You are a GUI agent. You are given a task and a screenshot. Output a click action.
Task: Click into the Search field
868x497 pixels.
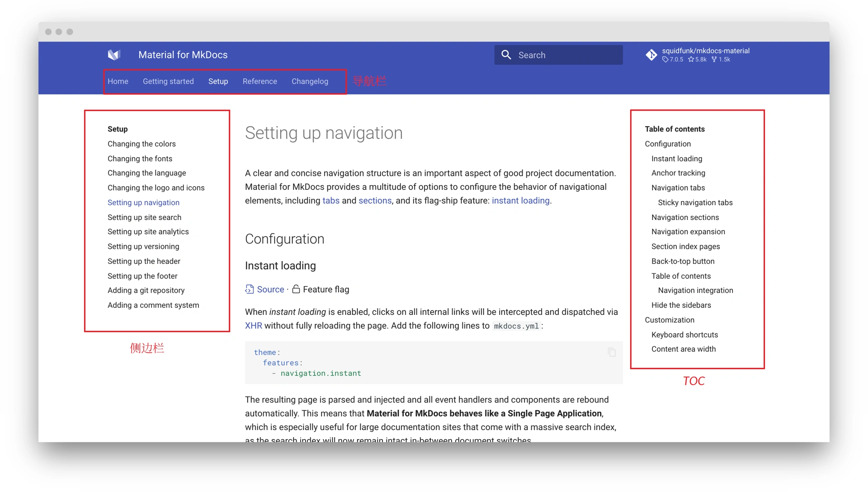[x=558, y=55]
